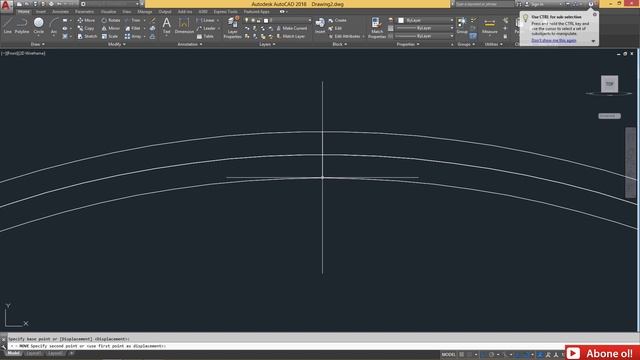Image resolution: width=640 pixels, height=360 pixels.
Task: Switch to the Output tab
Action: click(x=165, y=12)
